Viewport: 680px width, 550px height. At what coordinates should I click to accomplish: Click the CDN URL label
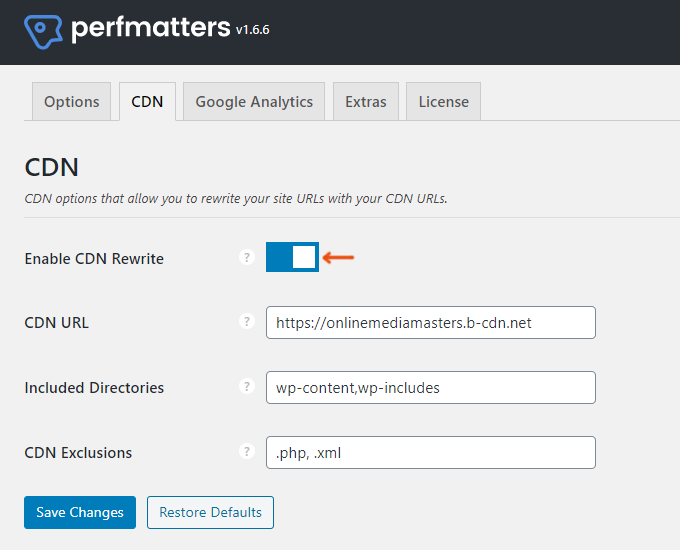pos(56,323)
